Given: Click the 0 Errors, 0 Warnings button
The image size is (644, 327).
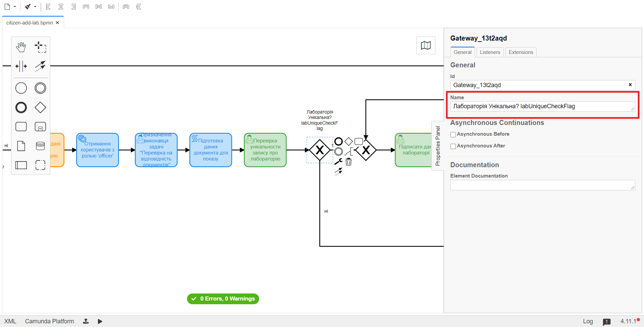Looking at the screenshot, I should (x=223, y=299).
